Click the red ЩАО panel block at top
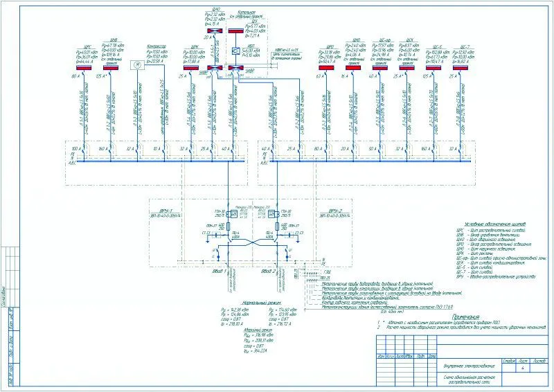The image size is (554, 392). pos(214,31)
